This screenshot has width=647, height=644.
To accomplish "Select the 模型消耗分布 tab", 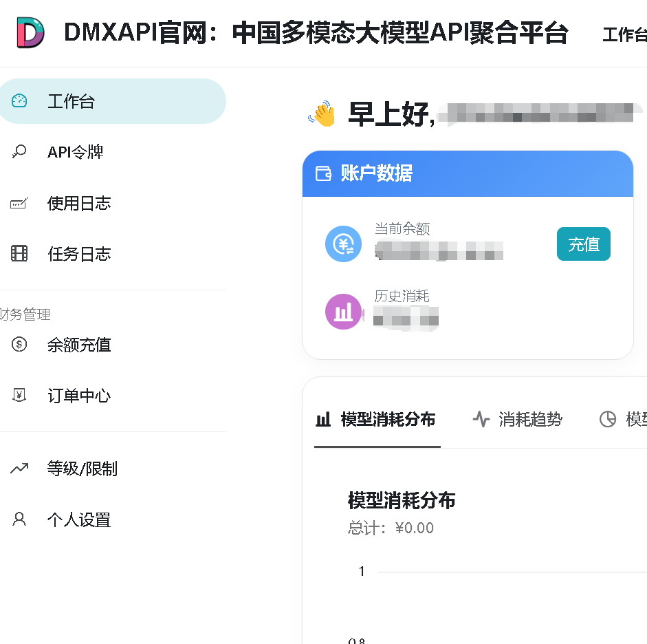I will pos(377,420).
